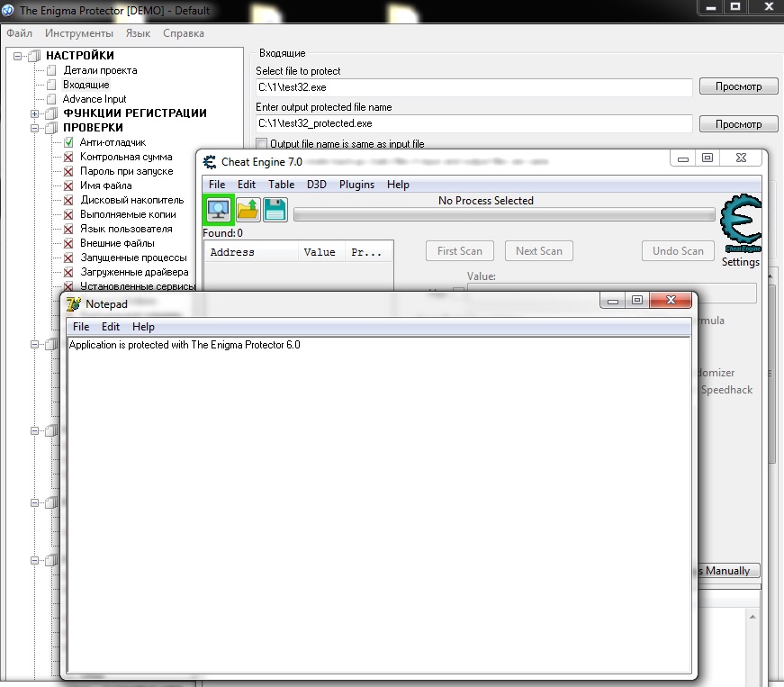The width and height of the screenshot is (784, 687).
Task: Click Просмотр button for output file
Action: [738, 124]
